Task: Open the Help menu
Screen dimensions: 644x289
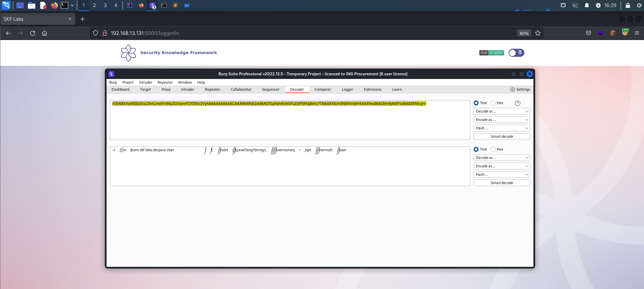Action: click(x=201, y=82)
